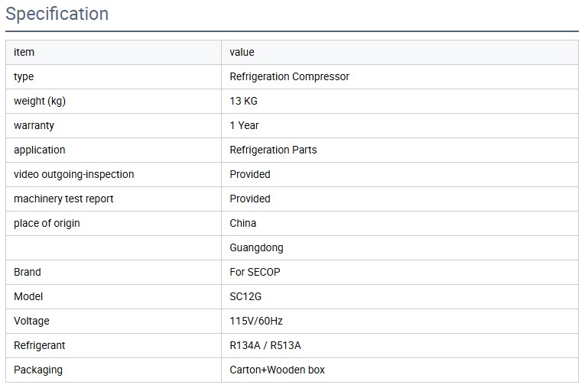Image resolution: width=588 pixels, height=391 pixels.
Task: Select the 'Guangdong' value cell
Action: tap(256, 247)
